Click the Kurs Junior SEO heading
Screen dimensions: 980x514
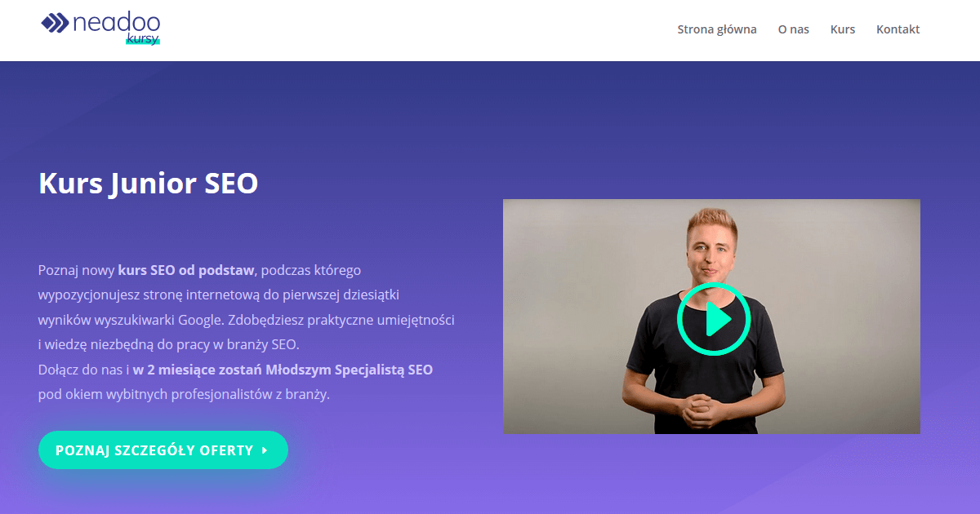pos(149,183)
